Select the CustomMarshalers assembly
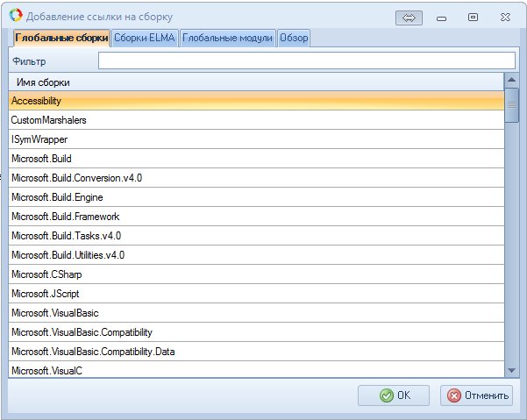The image size is (527, 420). tap(254, 120)
